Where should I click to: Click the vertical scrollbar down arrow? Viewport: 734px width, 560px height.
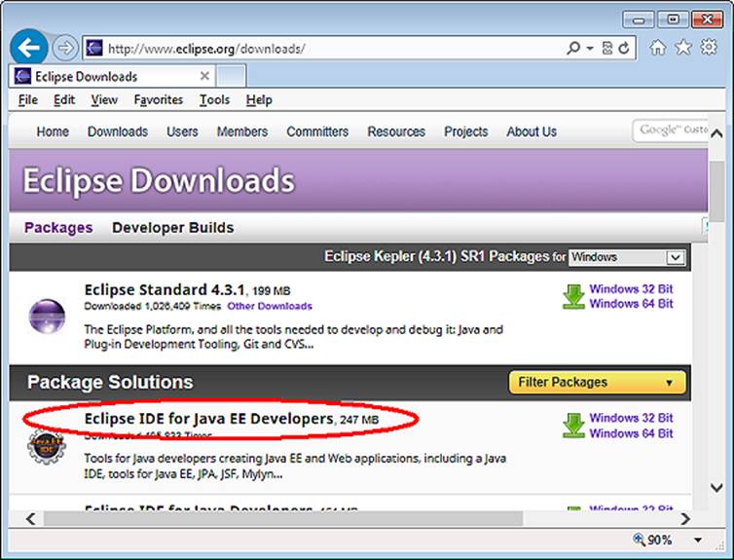[716, 488]
